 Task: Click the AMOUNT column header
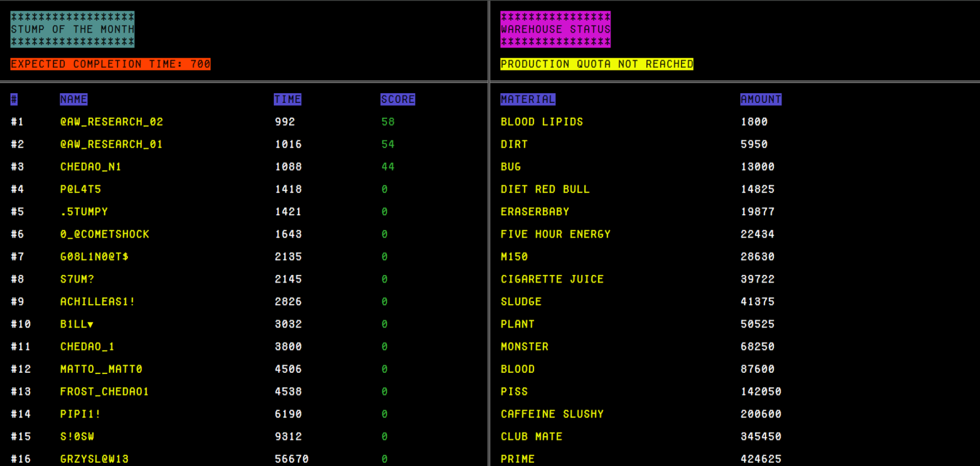761,99
